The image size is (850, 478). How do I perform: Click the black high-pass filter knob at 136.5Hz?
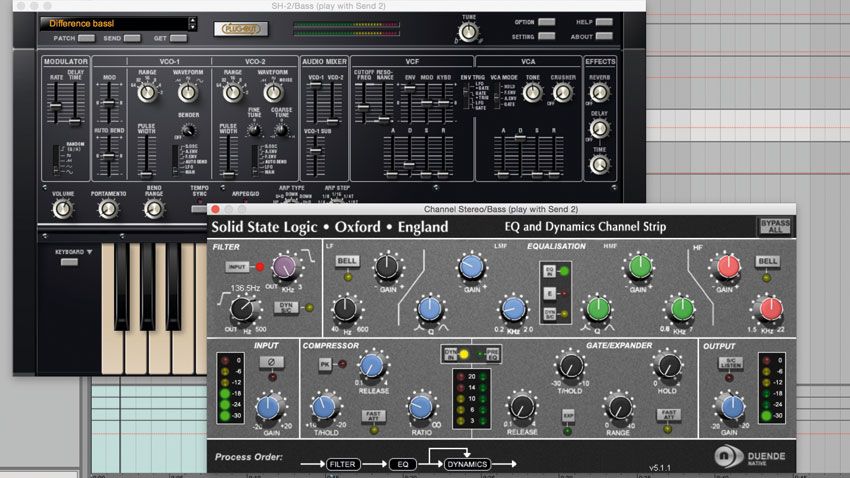coord(242,309)
